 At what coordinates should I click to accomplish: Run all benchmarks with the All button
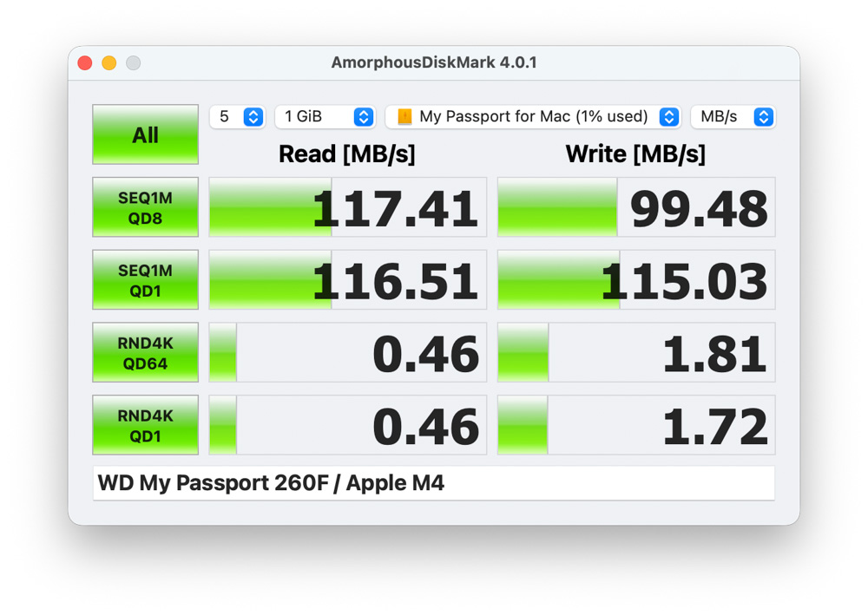(x=145, y=134)
